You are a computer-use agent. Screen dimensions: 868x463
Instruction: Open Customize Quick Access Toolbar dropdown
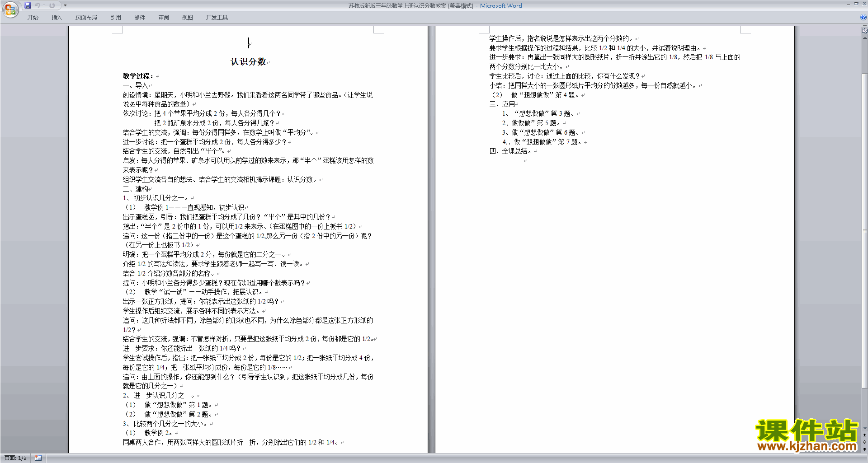point(65,5)
